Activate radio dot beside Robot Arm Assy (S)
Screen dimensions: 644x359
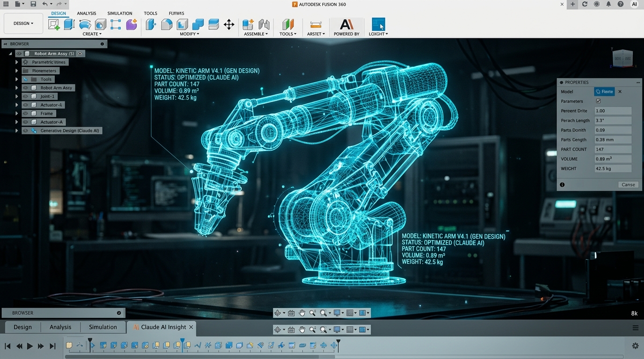80,54
